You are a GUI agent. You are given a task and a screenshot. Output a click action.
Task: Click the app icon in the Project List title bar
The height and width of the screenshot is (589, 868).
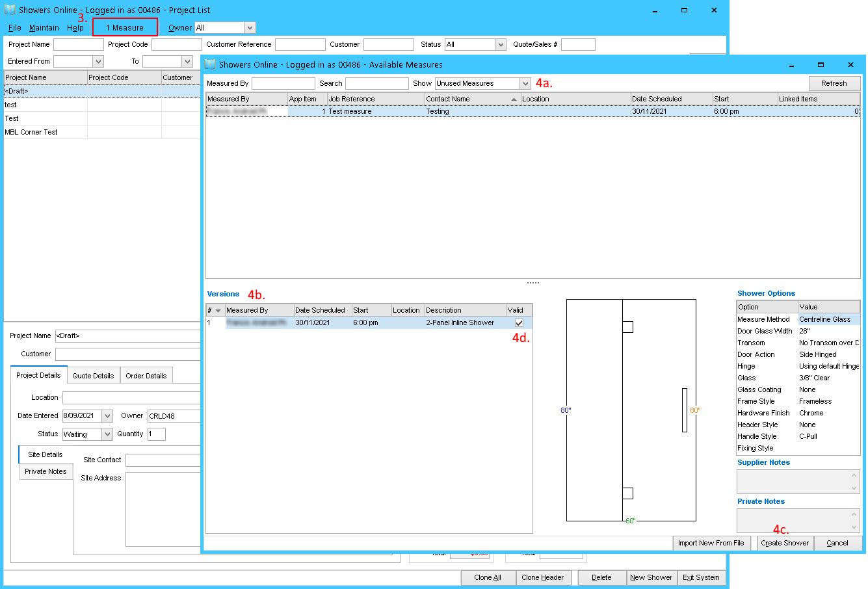[10, 10]
